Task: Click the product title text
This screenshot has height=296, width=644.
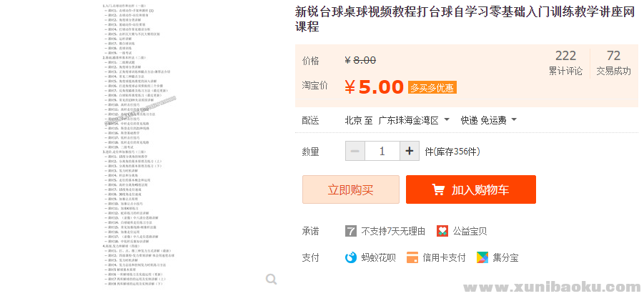Action: [x=465, y=19]
